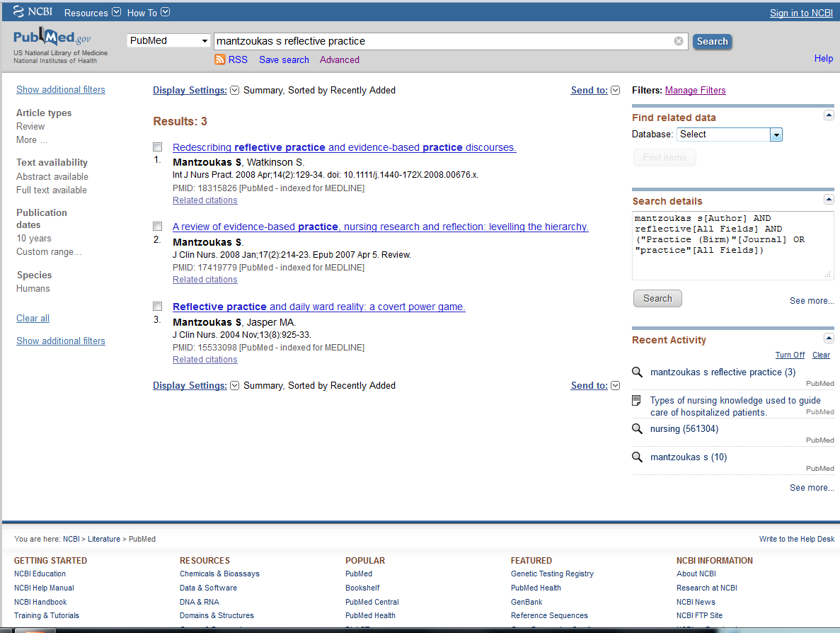840x633 pixels.
Task: Click magnifier icon beside 'mantzoukas s (10)'
Action: [x=637, y=457]
